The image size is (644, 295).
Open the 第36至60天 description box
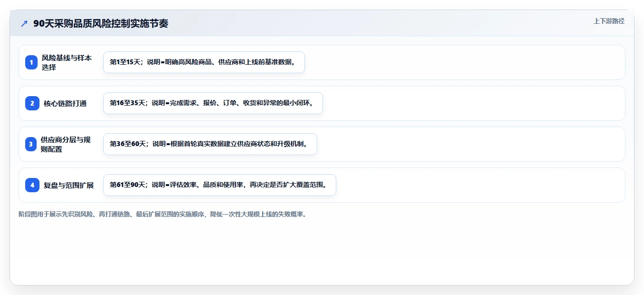(x=210, y=144)
